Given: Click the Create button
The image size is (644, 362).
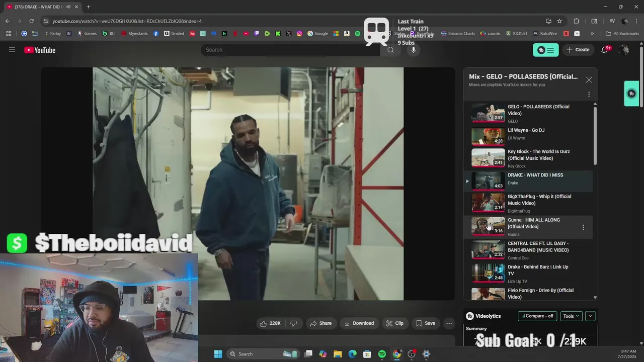Looking at the screenshot, I should (578, 50).
